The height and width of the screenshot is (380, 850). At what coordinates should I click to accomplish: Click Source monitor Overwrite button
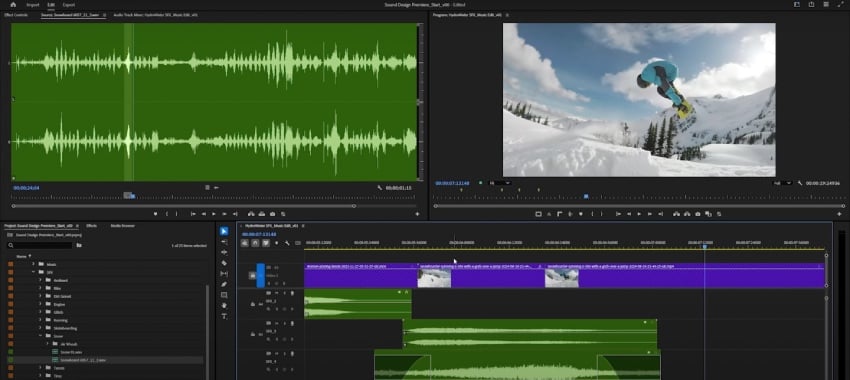coord(262,214)
